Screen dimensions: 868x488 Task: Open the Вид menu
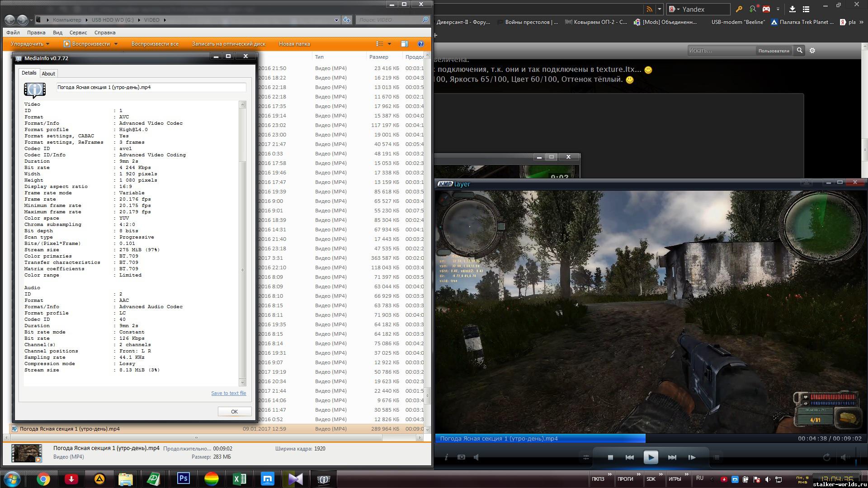[57, 33]
